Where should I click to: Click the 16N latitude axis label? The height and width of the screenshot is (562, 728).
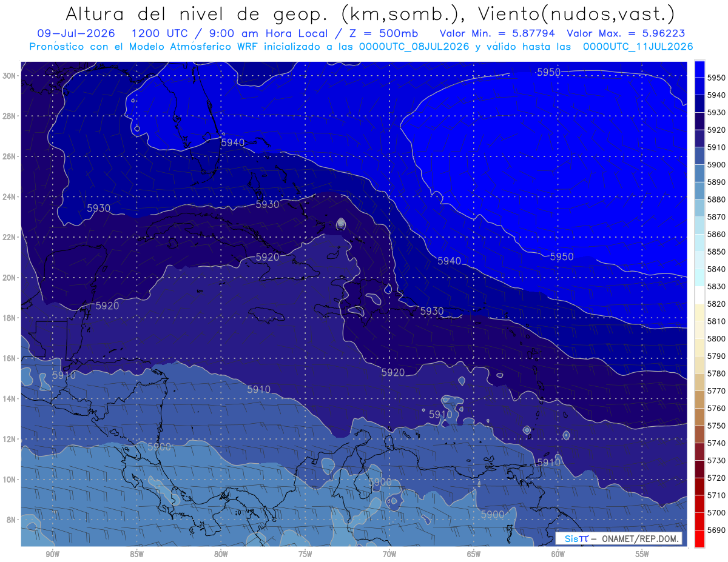pyautogui.click(x=10, y=358)
